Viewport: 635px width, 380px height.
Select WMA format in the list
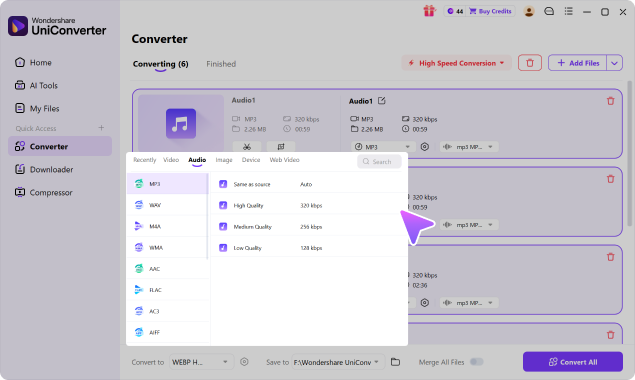coord(167,248)
